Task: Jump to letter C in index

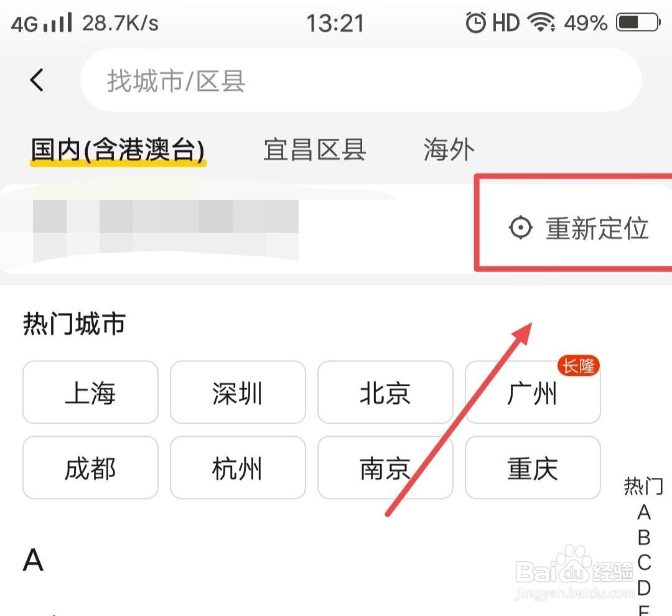Action: [644, 562]
